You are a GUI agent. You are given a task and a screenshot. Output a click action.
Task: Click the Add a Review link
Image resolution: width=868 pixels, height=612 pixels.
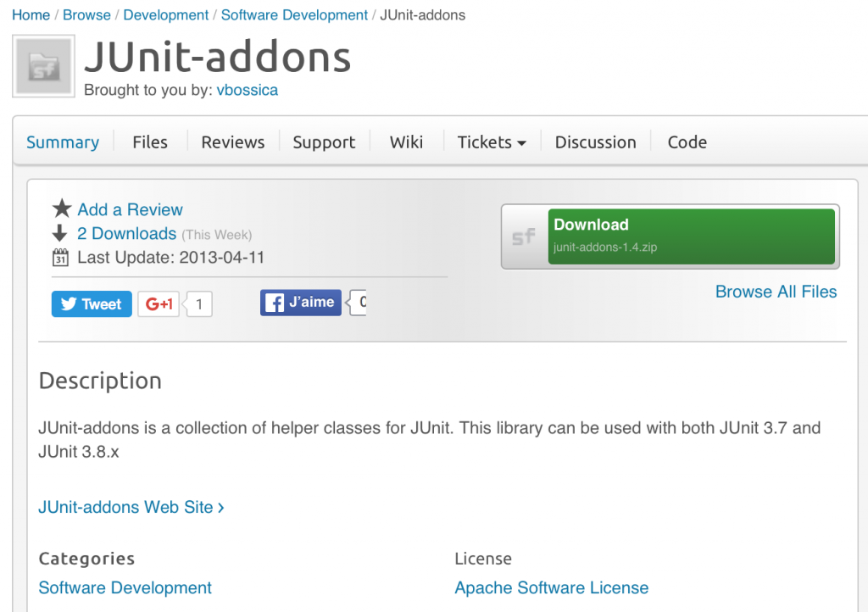point(130,209)
